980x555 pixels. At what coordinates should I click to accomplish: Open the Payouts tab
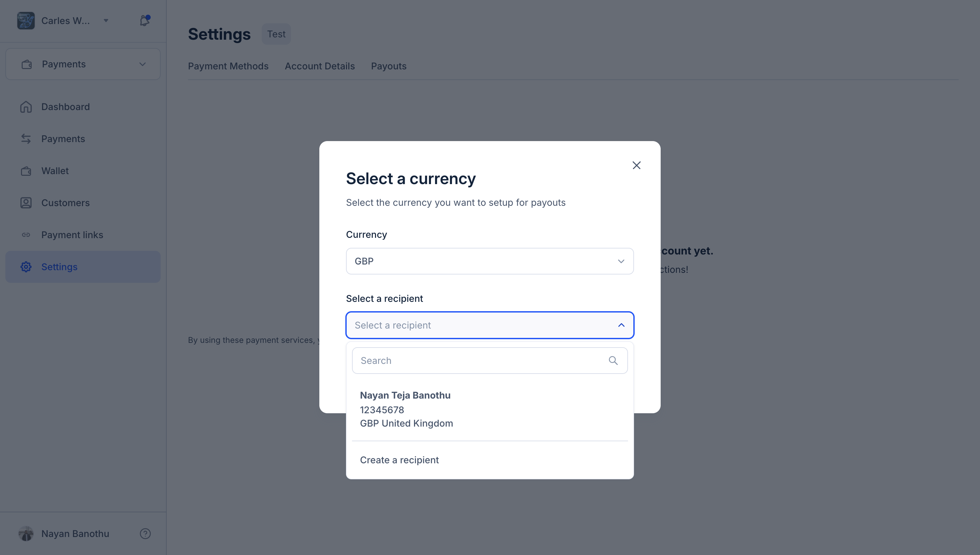point(388,66)
